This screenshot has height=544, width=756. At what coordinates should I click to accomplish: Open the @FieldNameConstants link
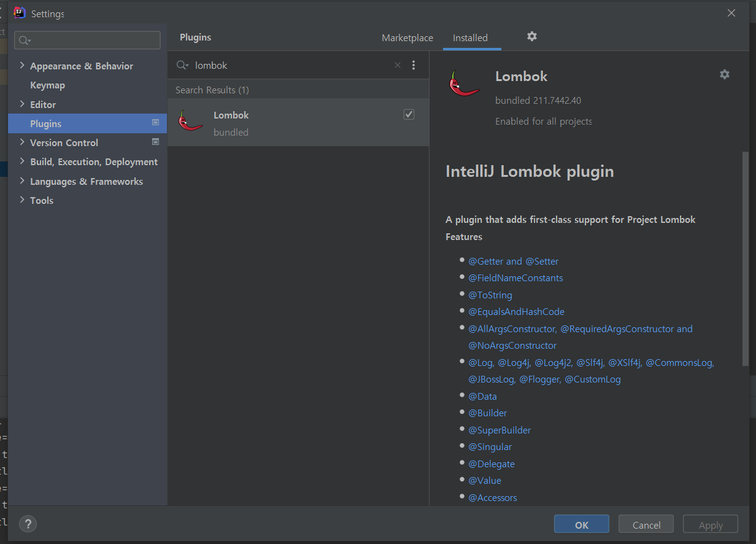[x=515, y=278]
